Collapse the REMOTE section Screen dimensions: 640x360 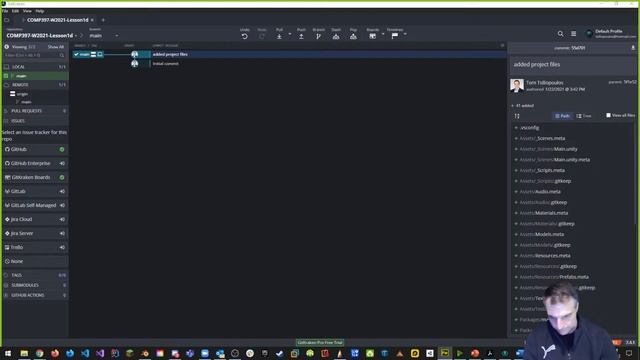[34, 85]
